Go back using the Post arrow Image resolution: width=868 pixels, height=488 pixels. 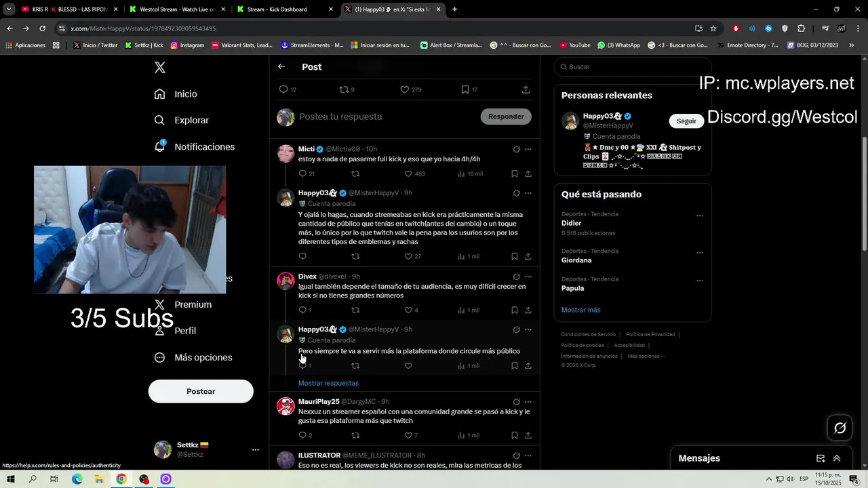[x=281, y=66]
